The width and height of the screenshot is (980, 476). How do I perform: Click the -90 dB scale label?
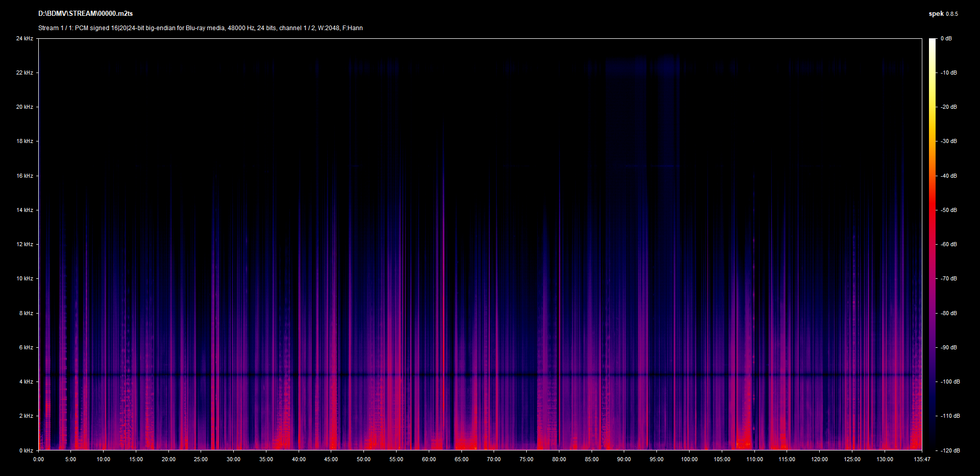(948, 347)
